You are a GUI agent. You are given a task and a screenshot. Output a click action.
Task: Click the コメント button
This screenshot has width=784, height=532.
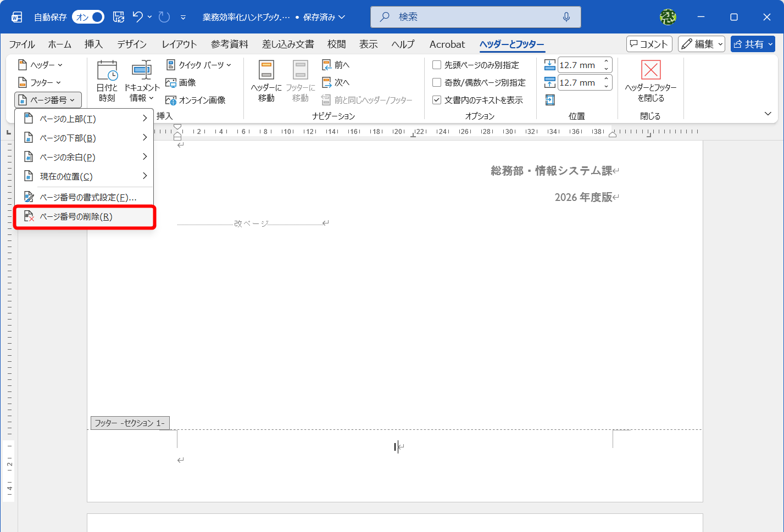point(649,44)
